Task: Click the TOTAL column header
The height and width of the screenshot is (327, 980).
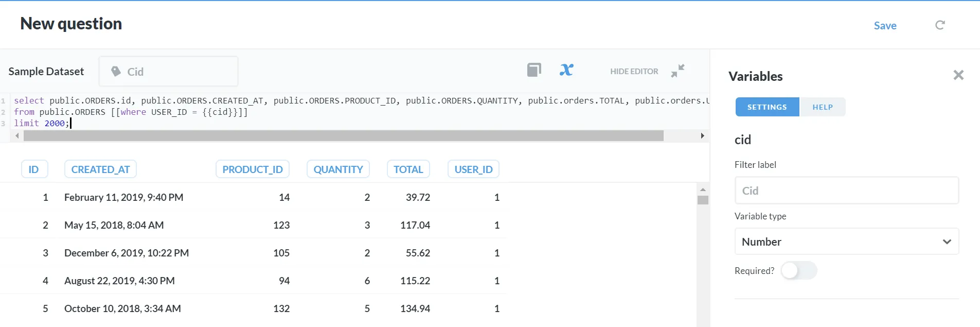Action: (408, 169)
